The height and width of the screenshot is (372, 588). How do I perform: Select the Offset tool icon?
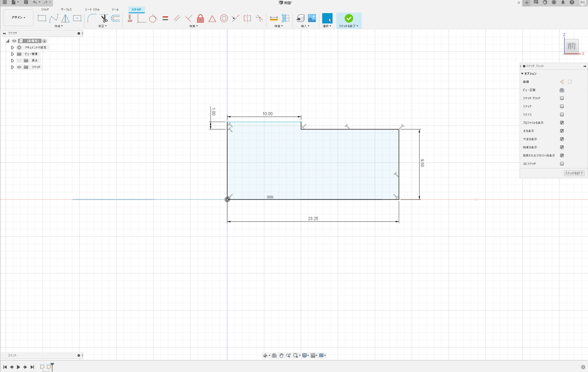(x=115, y=18)
